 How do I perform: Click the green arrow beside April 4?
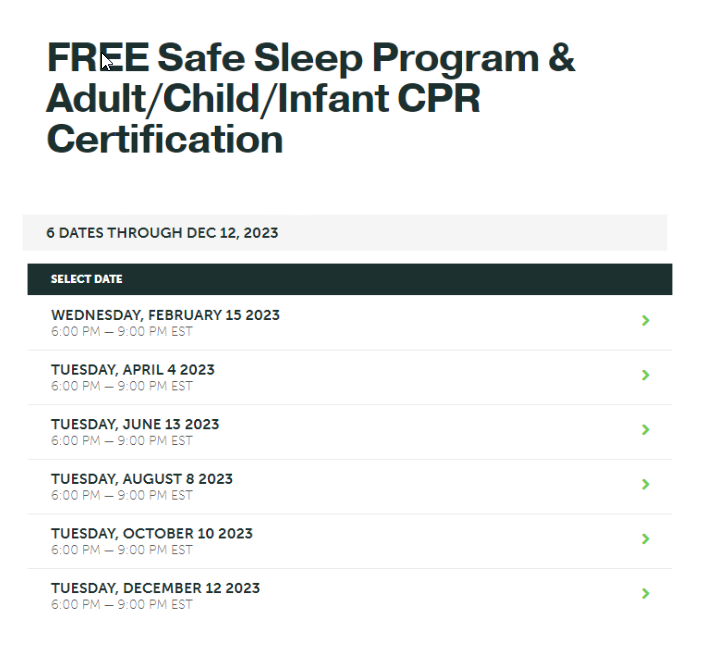pyautogui.click(x=645, y=375)
